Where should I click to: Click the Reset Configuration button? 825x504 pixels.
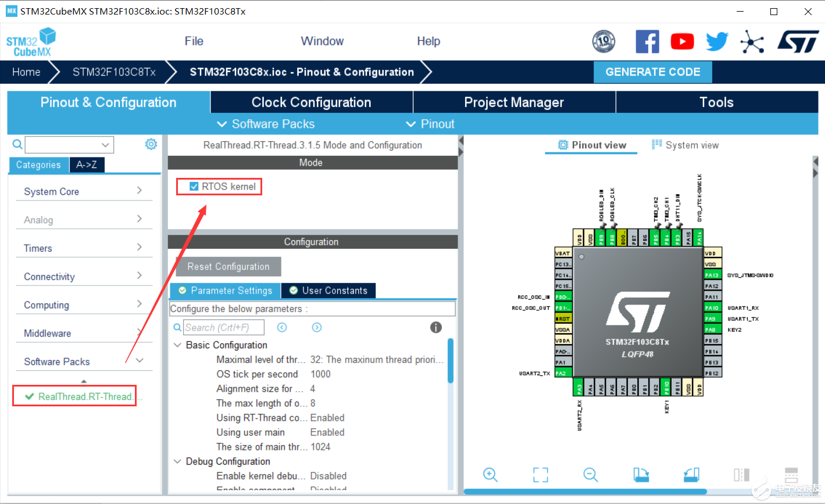pyautogui.click(x=228, y=267)
